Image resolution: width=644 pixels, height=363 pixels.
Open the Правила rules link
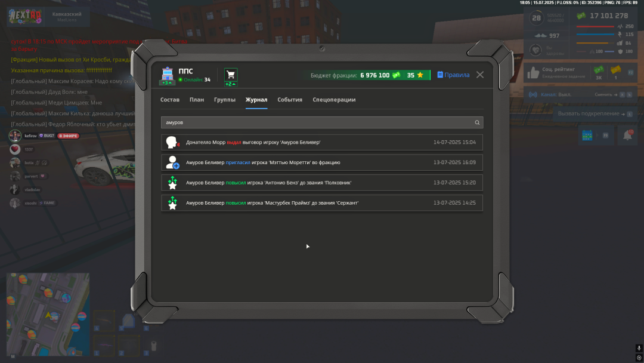pos(453,75)
